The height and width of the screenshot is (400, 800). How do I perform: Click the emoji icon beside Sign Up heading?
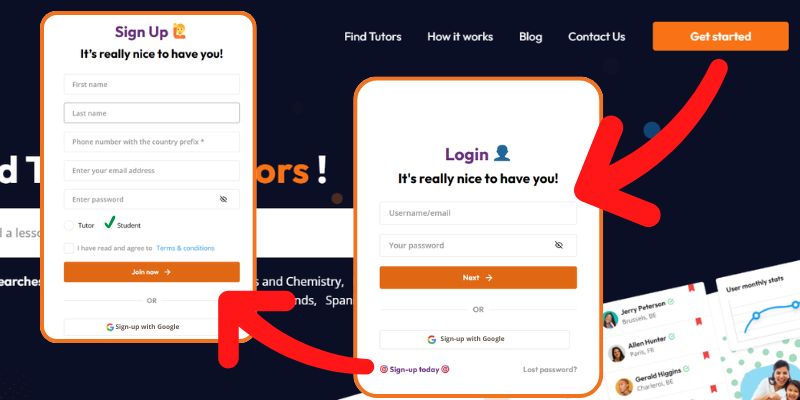pyautogui.click(x=179, y=31)
